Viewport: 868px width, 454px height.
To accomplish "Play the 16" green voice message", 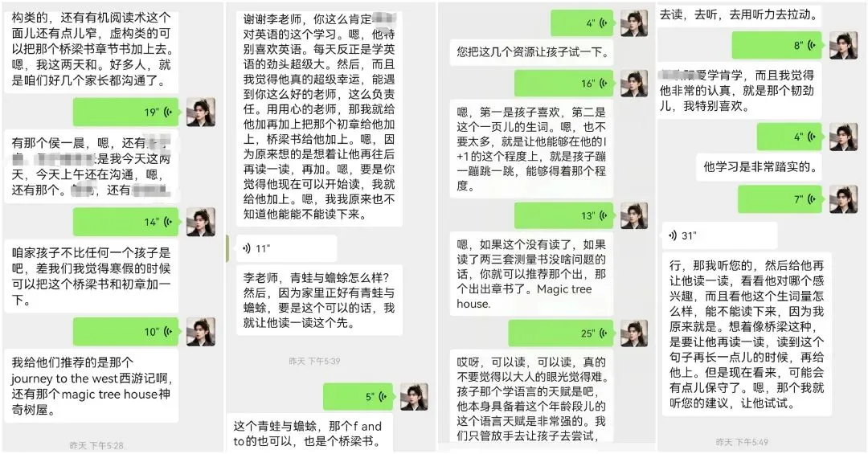I will pos(564,84).
